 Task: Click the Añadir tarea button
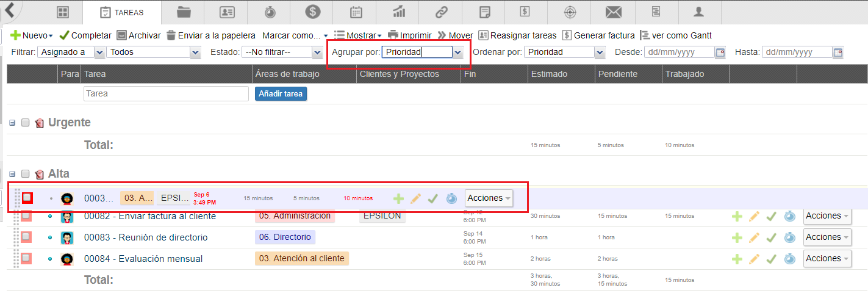point(281,94)
